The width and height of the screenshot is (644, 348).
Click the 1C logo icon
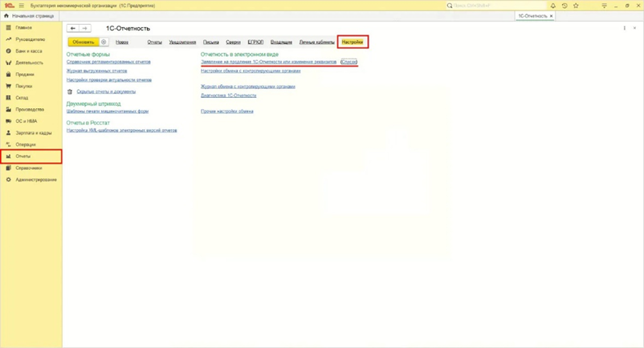pyautogui.click(x=9, y=6)
